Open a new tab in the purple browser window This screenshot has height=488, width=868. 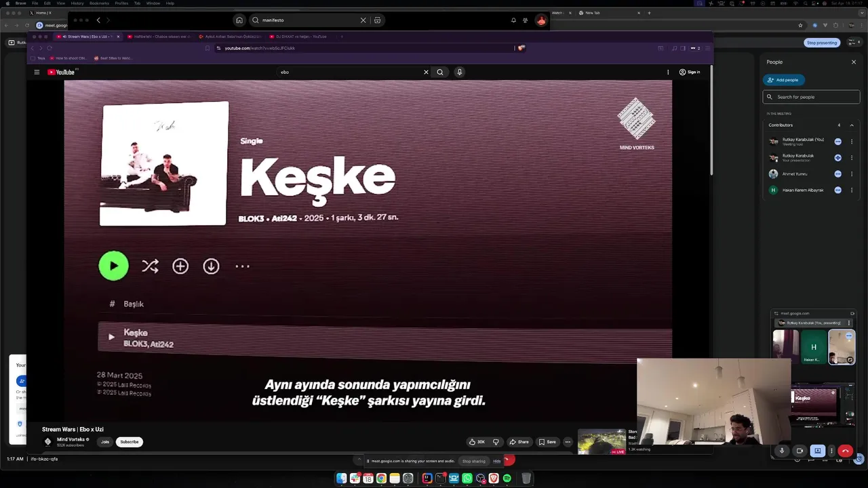(x=342, y=37)
